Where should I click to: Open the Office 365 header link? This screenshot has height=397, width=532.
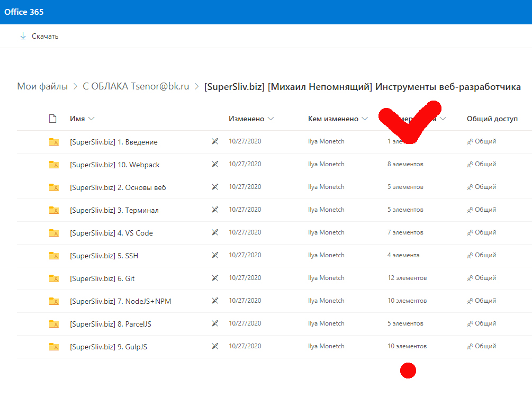click(x=24, y=12)
